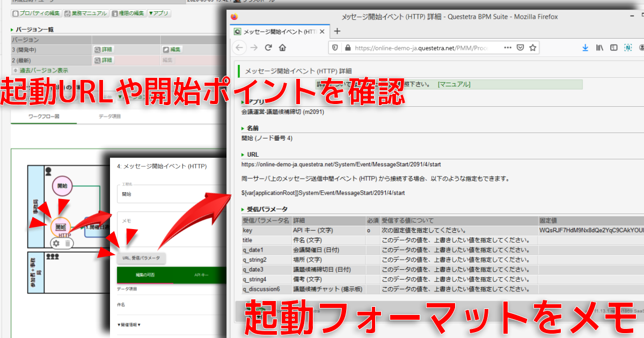Reload the page in Firefox
The width and height of the screenshot is (644, 338).
(268, 47)
